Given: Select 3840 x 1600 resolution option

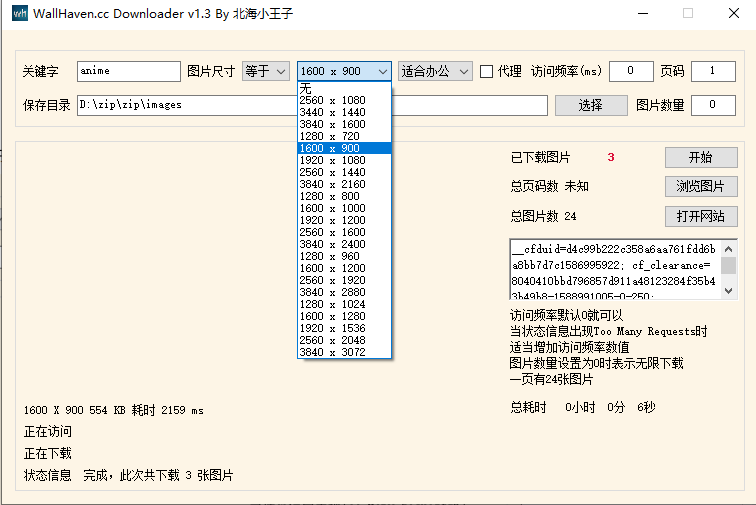Looking at the screenshot, I should point(344,124).
